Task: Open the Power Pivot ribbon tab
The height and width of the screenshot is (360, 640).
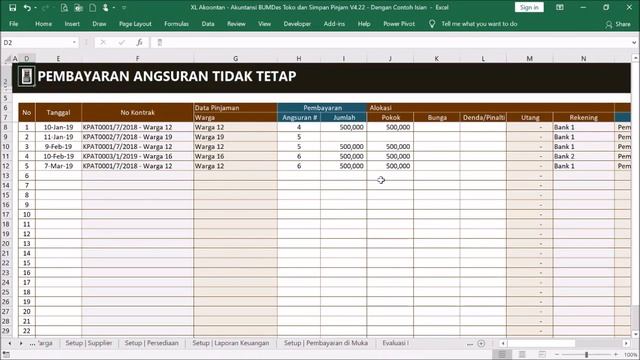Action: 399,24
